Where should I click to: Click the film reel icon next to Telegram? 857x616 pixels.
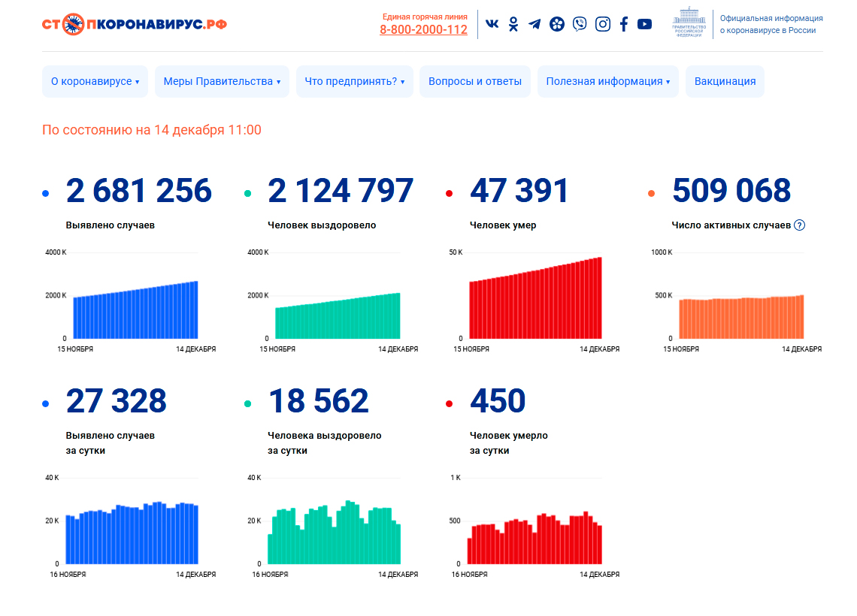point(556,24)
